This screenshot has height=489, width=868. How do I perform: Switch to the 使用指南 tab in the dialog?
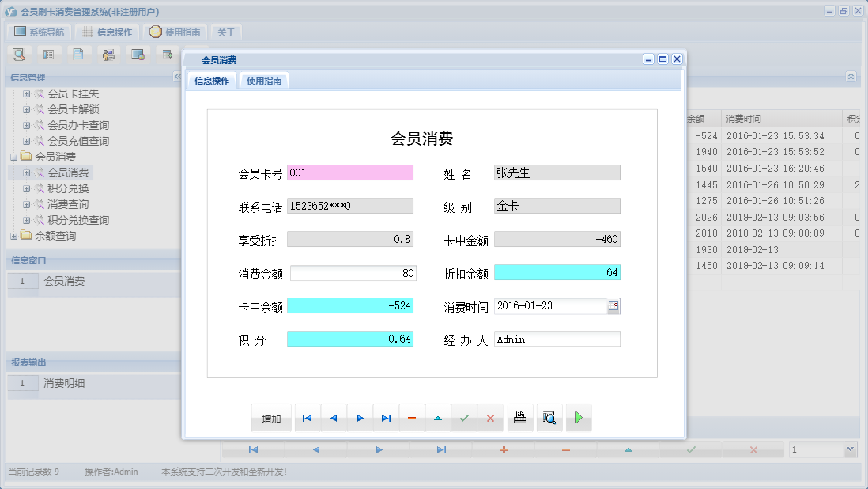pyautogui.click(x=265, y=80)
